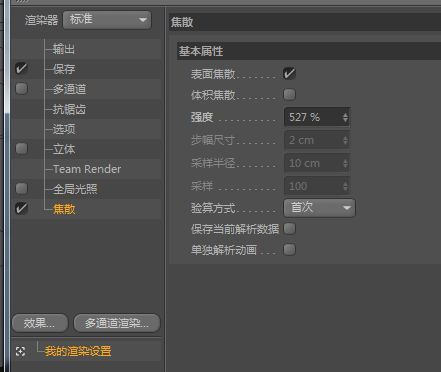Click the 效果... button
Viewport: 441px width, 372px height.
click(x=40, y=323)
